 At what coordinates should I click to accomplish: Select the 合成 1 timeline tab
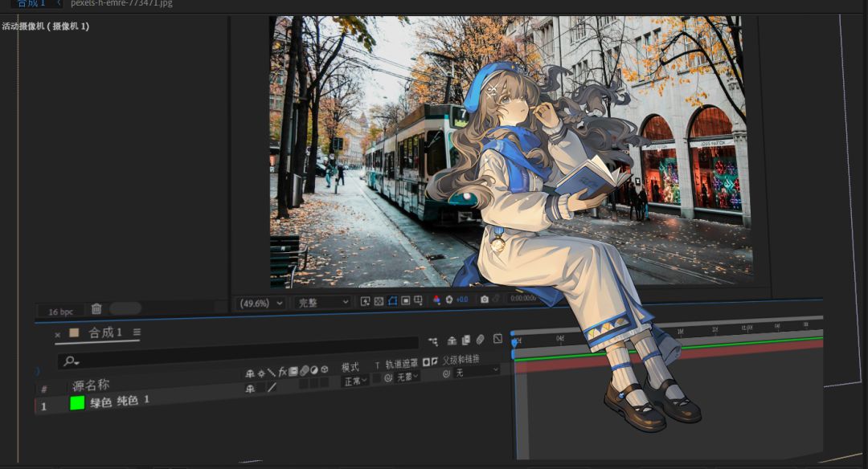click(104, 332)
